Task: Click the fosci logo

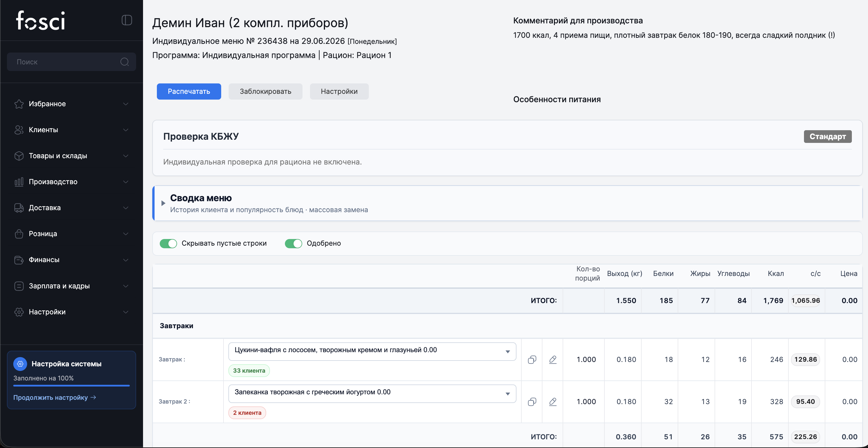Action: tap(40, 20)
